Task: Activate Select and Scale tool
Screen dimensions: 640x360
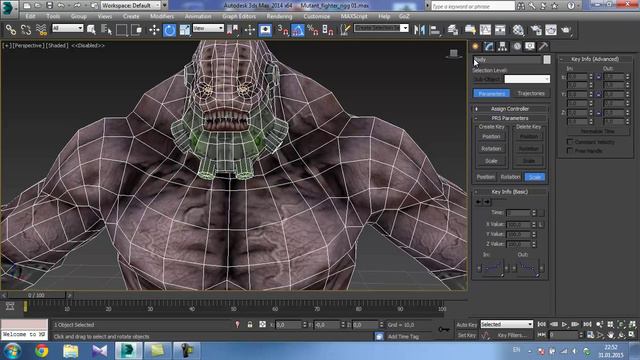Action: point(184,30)
